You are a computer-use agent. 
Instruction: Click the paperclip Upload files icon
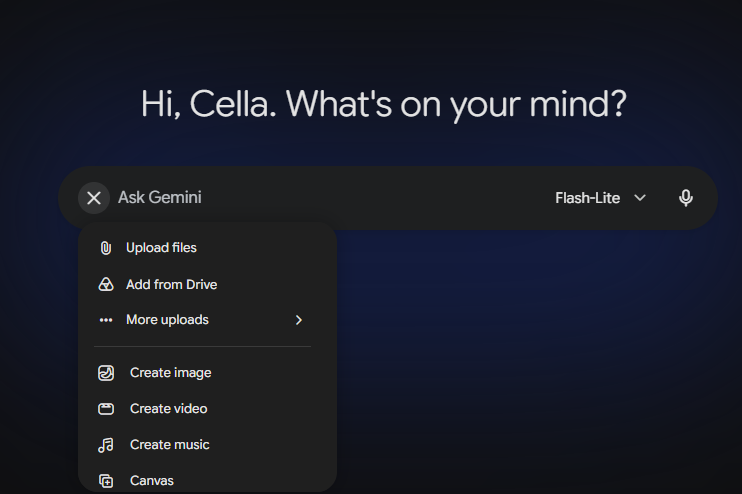coord(106,248)
